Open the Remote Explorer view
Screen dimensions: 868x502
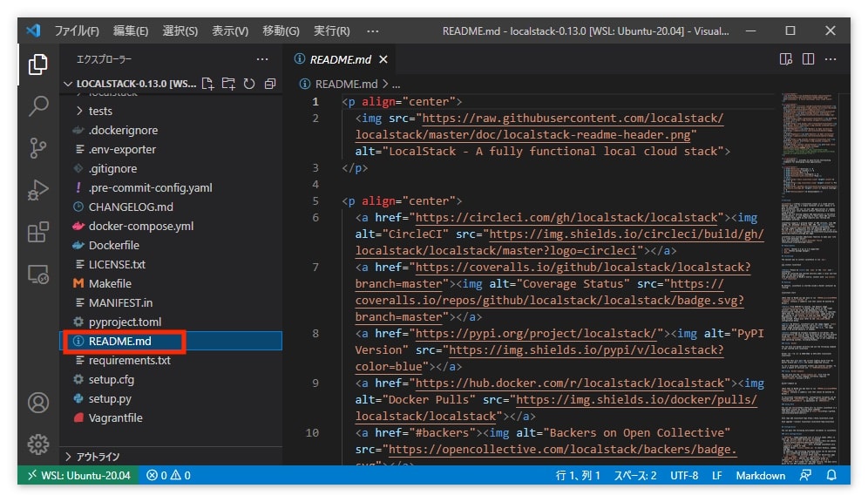37,274
